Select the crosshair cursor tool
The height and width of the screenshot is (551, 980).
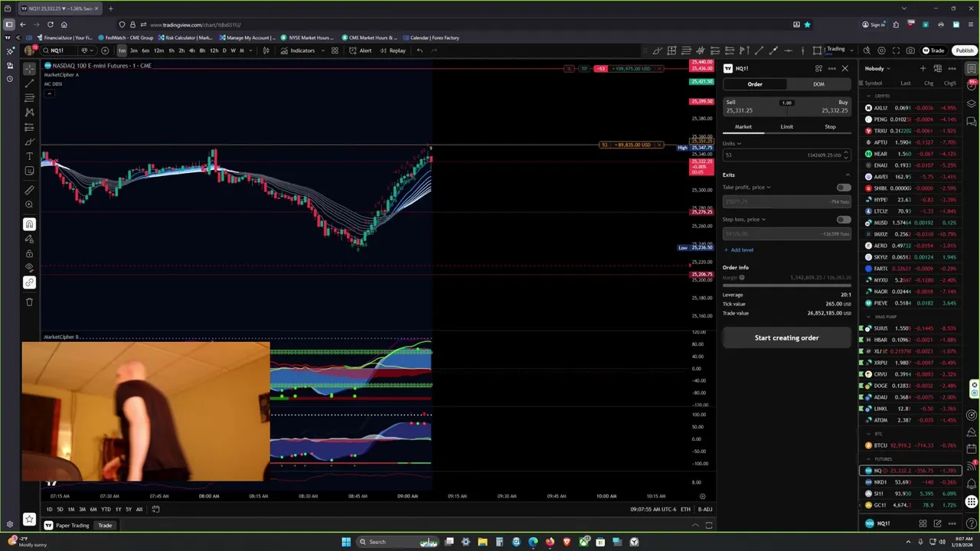click(29, 69)
